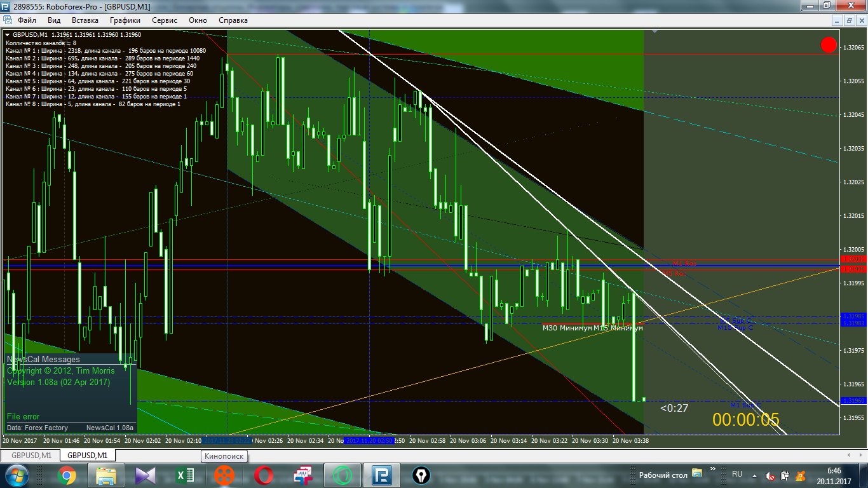
Task: Switch to the first GBPUSD,M1 chart tab
Action: point(31,455)
